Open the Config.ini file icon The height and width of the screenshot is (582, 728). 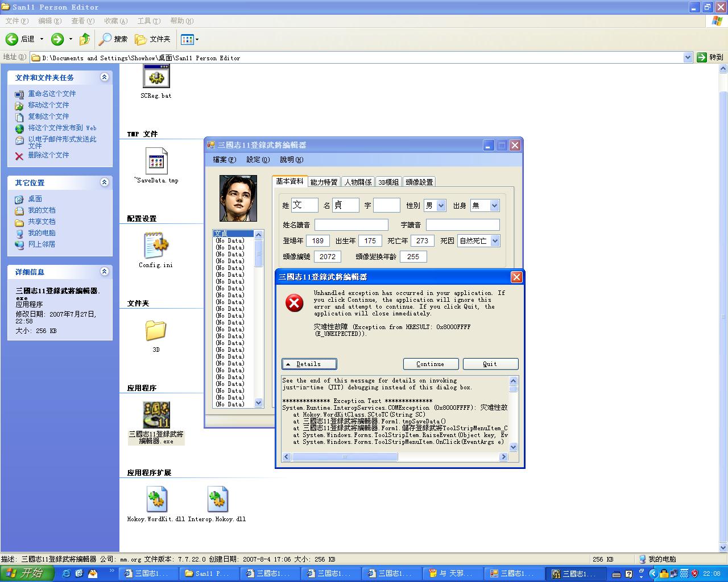(156, 246)
